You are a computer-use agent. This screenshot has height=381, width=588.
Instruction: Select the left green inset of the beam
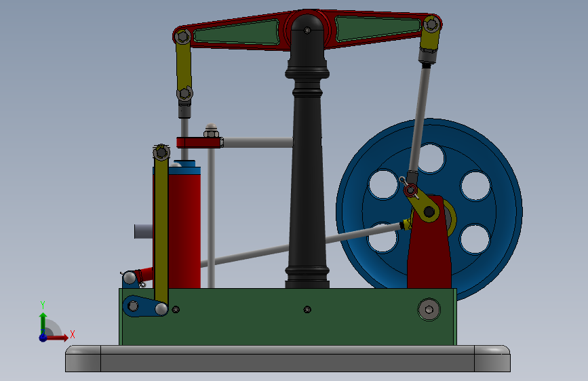pyautogui.click(x=236, y=32)
